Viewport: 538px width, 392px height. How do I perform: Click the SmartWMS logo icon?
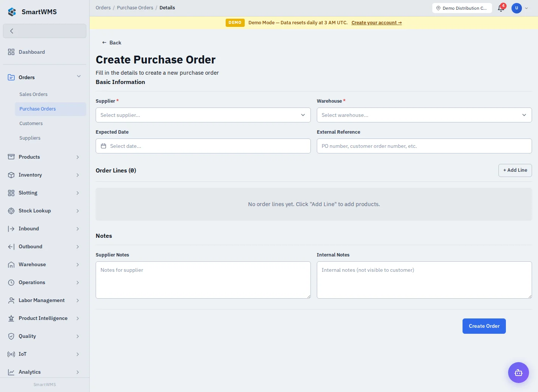tap(12, 12)
